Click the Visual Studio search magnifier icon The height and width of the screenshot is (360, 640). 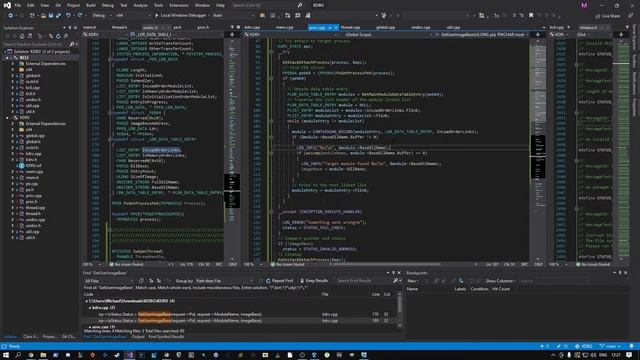(x=300, y=5)
